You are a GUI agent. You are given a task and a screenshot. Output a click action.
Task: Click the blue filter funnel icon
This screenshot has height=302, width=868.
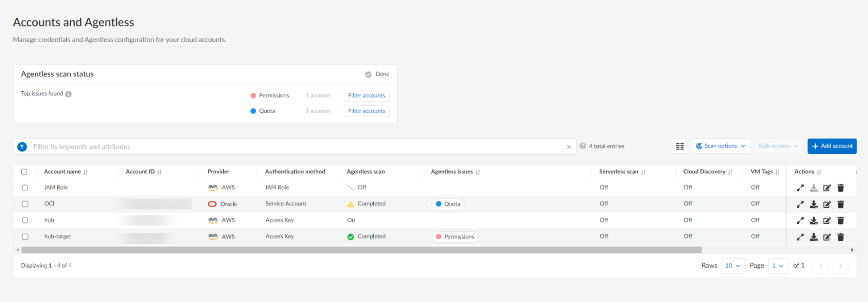click(x=22, y=147)
